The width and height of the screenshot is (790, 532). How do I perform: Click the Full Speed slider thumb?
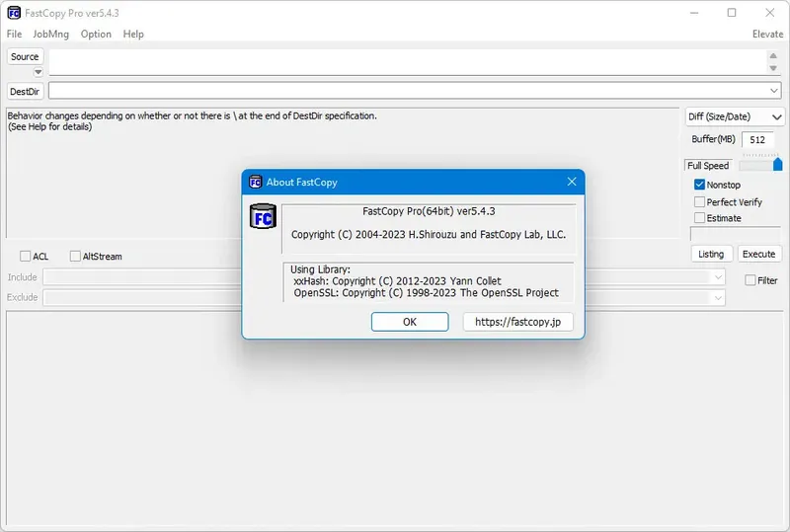coord(778,164)
